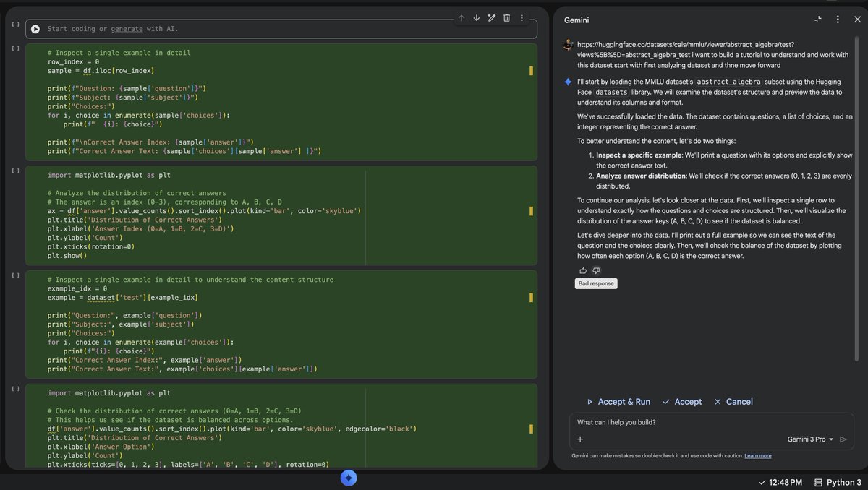Click the abstract_algebra code term in chat

point(728,82)
